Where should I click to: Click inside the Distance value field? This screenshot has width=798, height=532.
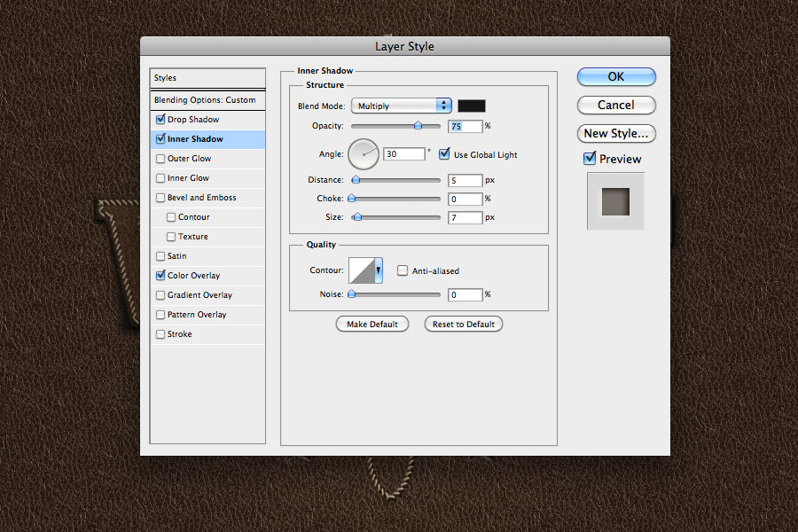[x=465, y=180]
